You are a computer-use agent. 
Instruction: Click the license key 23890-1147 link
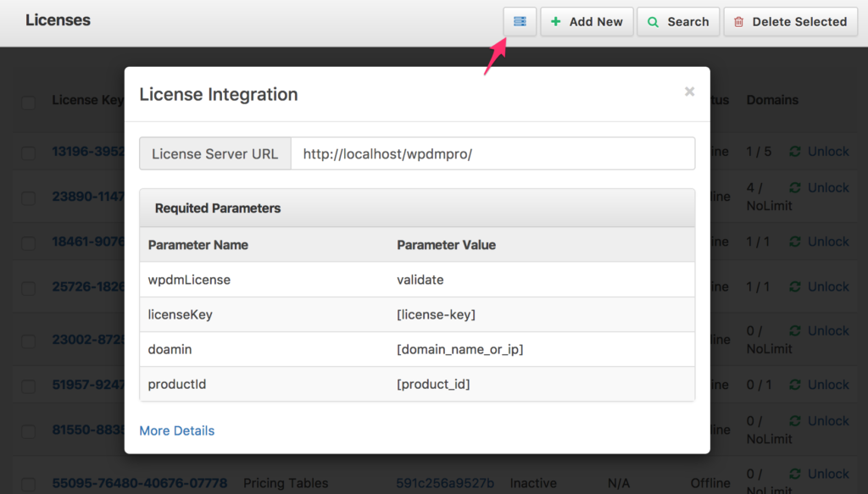click(85, 196)
